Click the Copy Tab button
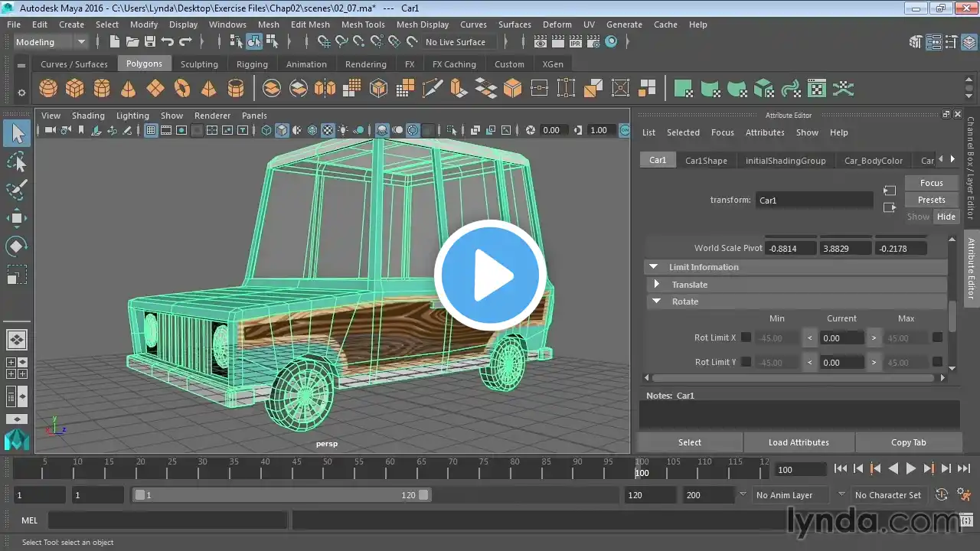This screenshot has height=551, width=980. coord(909,442)
